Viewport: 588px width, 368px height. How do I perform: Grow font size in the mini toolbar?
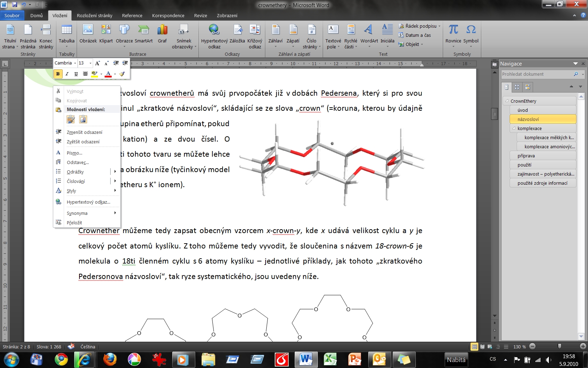tap(98, 63)
